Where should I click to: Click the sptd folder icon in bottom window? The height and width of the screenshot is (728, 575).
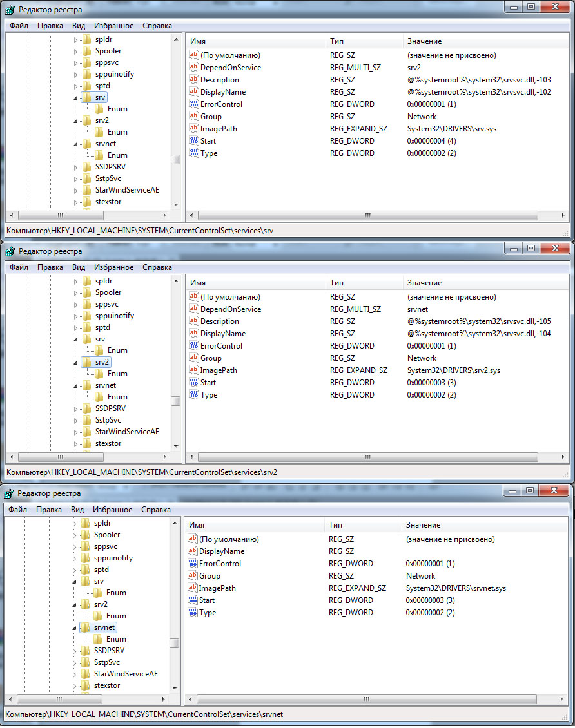(86, 570)
